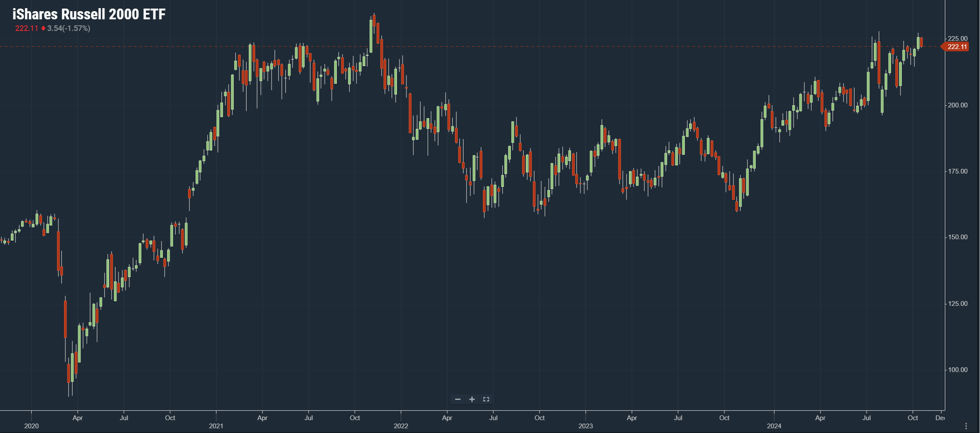Toggle the fullscreen chart icon
Screen dimensions: 980x433
coord(486,399)
